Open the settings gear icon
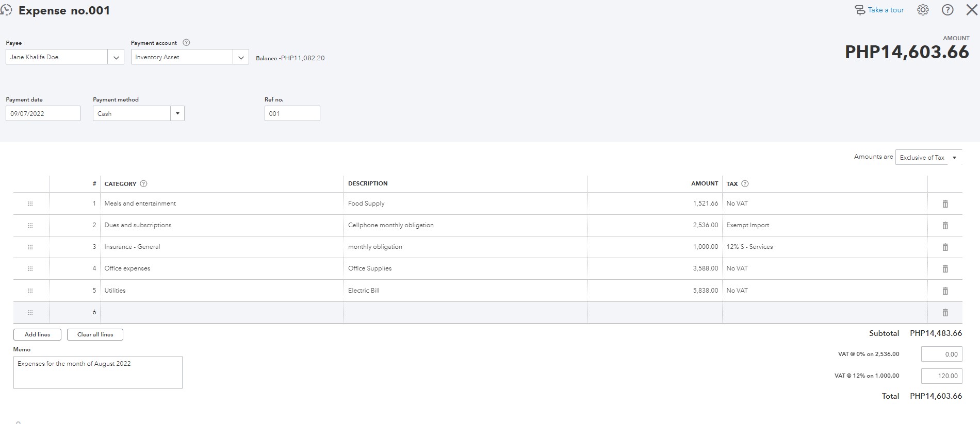The width and height of the screenshot is (980, 424). (x=923, y=10)
